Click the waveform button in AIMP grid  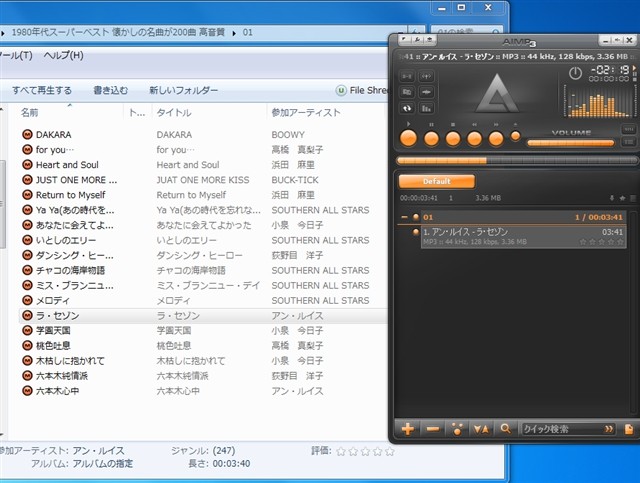point(426,92)
